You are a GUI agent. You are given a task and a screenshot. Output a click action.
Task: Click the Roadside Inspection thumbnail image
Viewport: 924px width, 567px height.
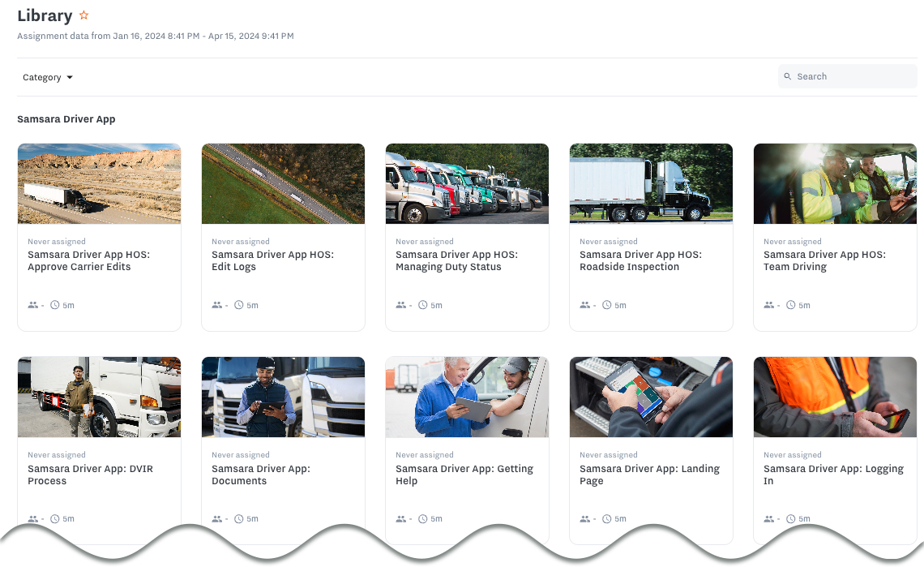point(651,183)
